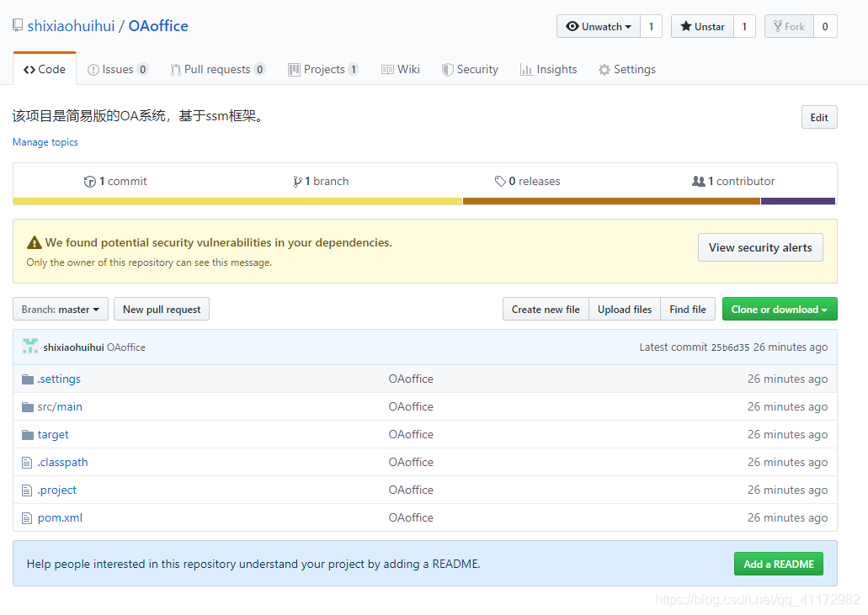Open the Security tab
Screen dimensions: 868x615
click(x=470, y=69)
